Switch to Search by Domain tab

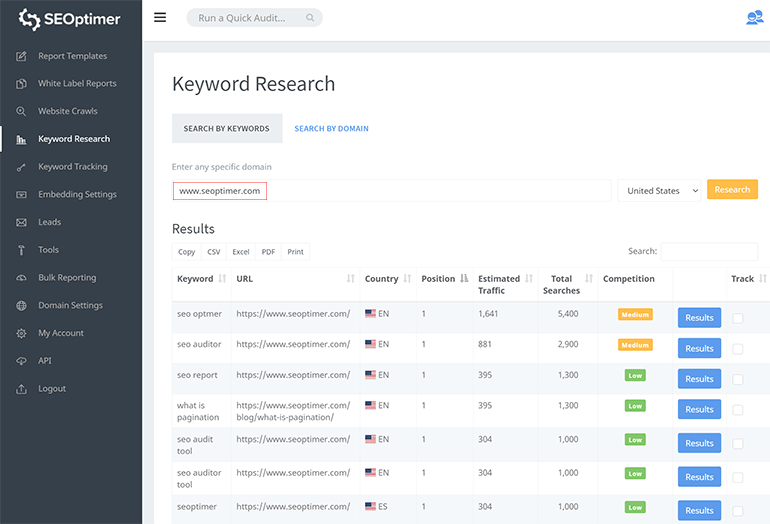pyautogui.click(x=331, y=129)
